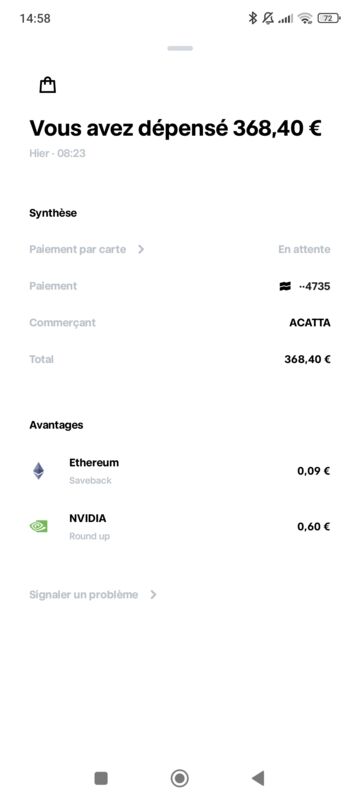
Task: Tap the Bluetooth status bar icon
Action: point(252,19)
